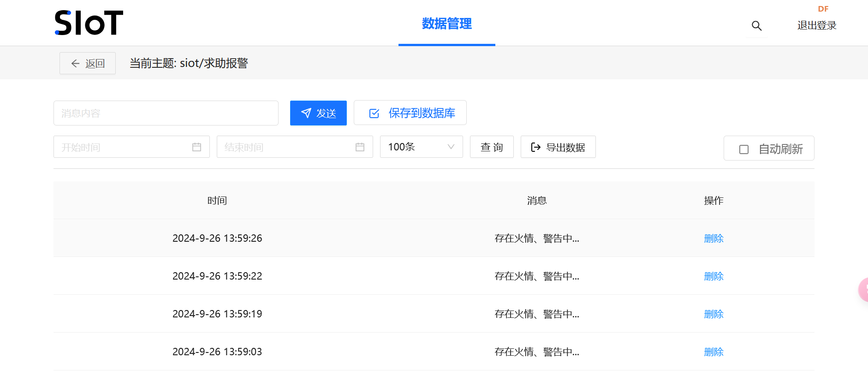Viewport: 868px width, 382px height.
Task: Open the 数据管理 tab
Action: pos(447,24)
